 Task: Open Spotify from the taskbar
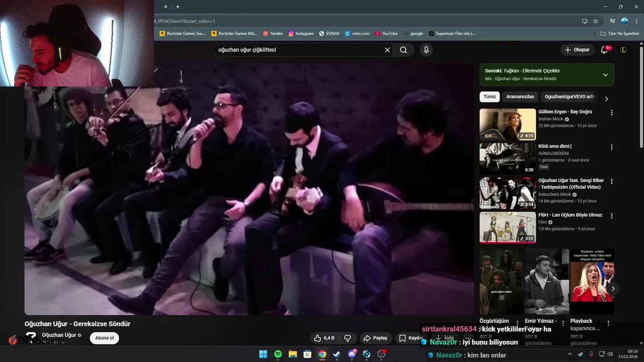[x=278, y=354]
